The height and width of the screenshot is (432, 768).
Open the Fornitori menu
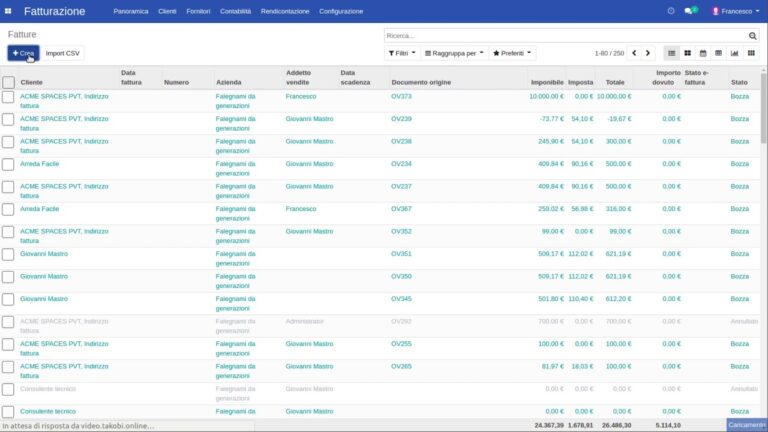tap(198, 11)
